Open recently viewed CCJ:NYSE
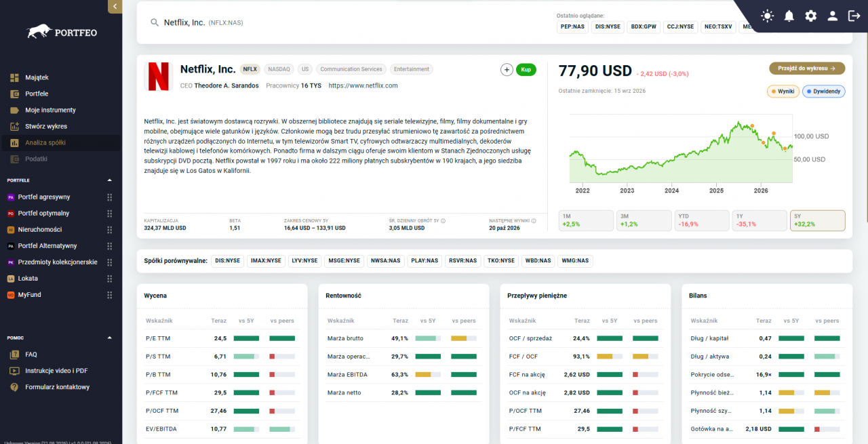The width and height of the screenshot is (868, 444). [681, 27]
